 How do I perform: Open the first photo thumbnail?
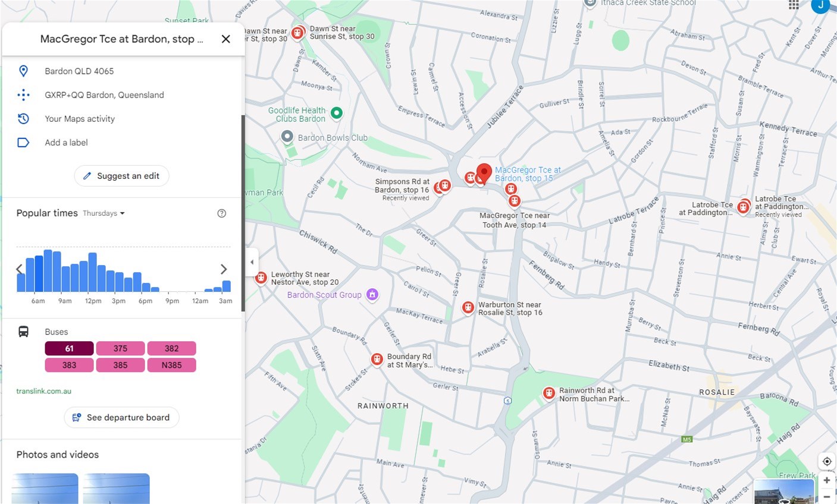click(x=45, y=489)
